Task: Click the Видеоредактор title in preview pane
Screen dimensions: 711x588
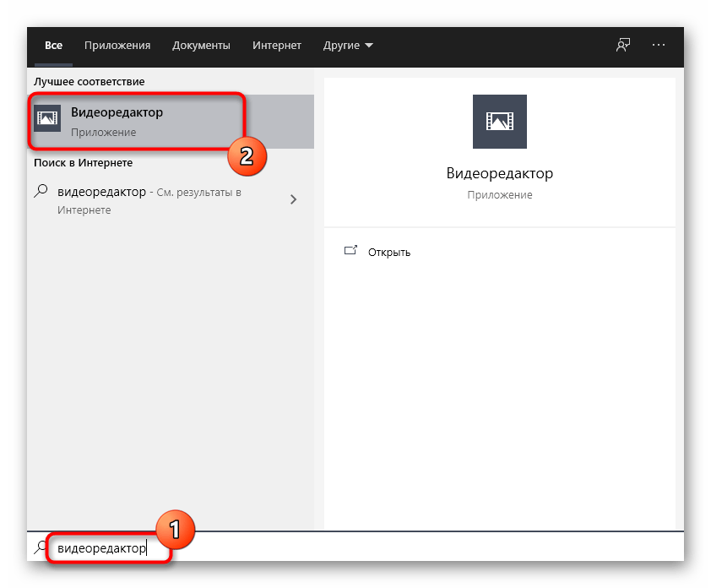Action: click(499, 173)
